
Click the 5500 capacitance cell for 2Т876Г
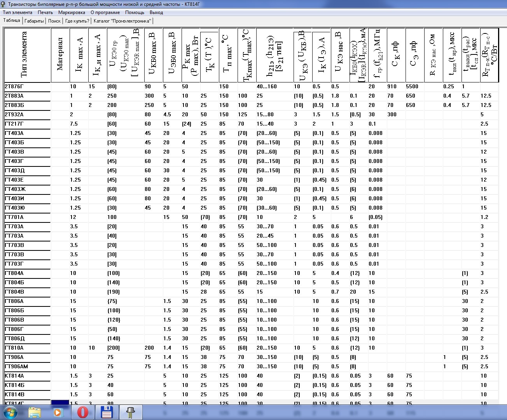pos(415,87)
